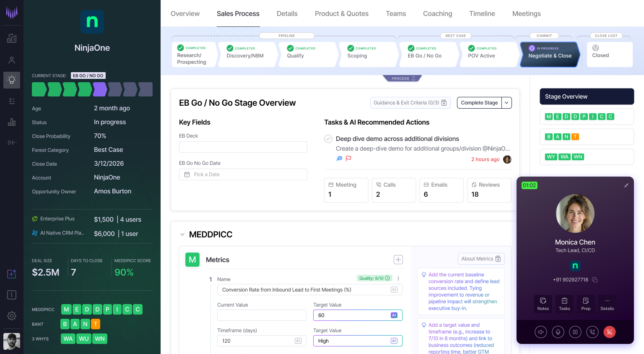The height and width of the screenshot is (354, 644).
Task: Select the Research/Prospecting stage
Action: click(x=195, y=55)
